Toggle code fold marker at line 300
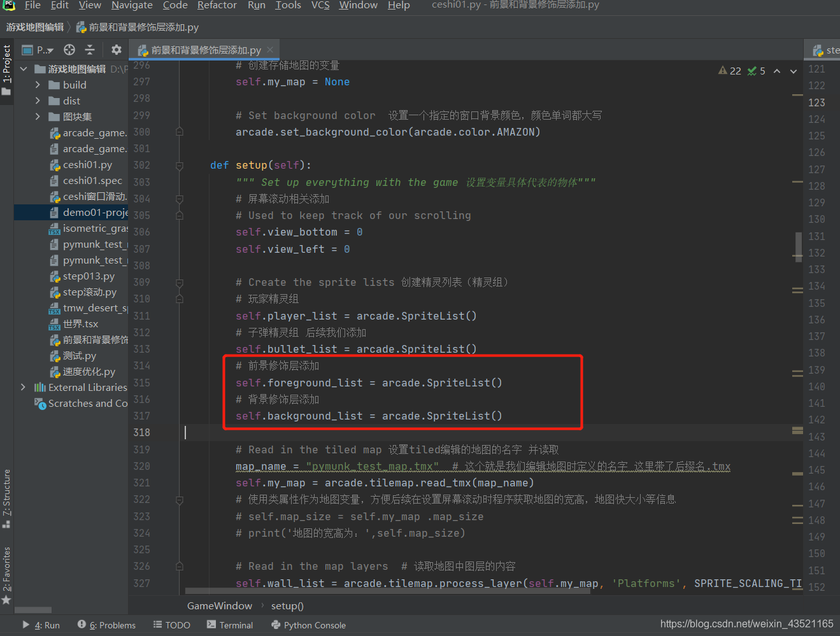Screen dimensions: 840x636 pos(180,132)
